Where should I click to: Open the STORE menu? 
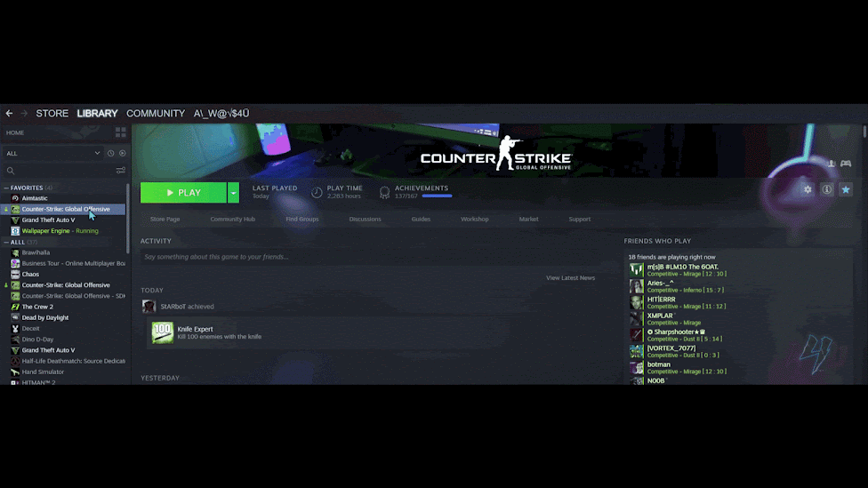[x=52, y=113]
